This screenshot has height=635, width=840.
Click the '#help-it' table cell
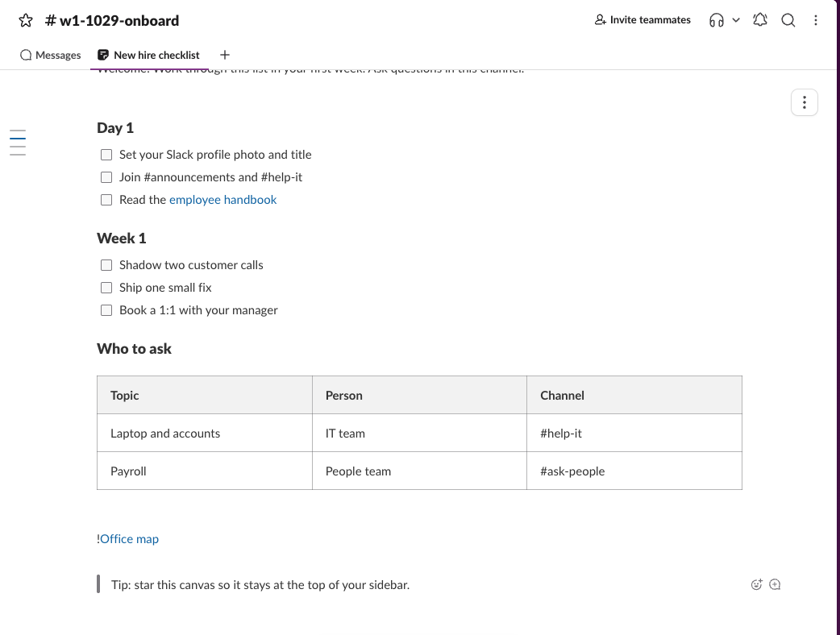[x=634, y=434]
